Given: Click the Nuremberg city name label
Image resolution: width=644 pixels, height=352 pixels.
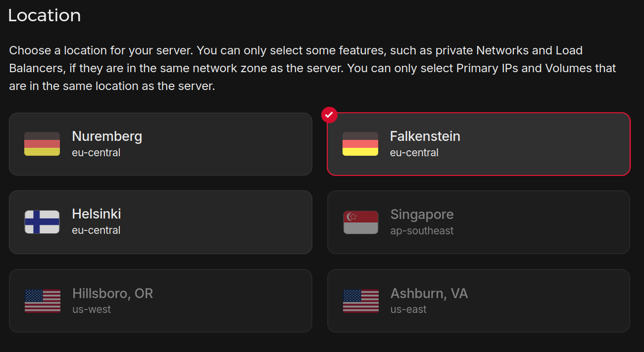Looking at the screenshot, I should [x=107, y=136].
